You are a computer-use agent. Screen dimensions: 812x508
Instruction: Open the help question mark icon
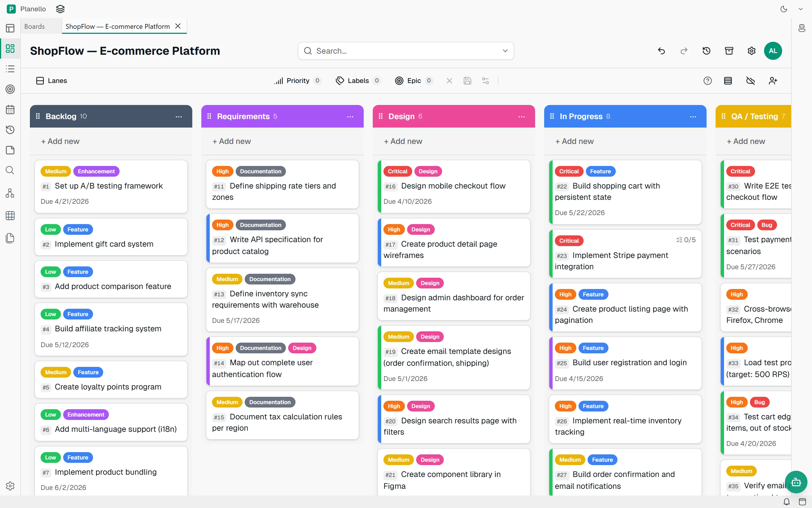(x=708, y=81)
